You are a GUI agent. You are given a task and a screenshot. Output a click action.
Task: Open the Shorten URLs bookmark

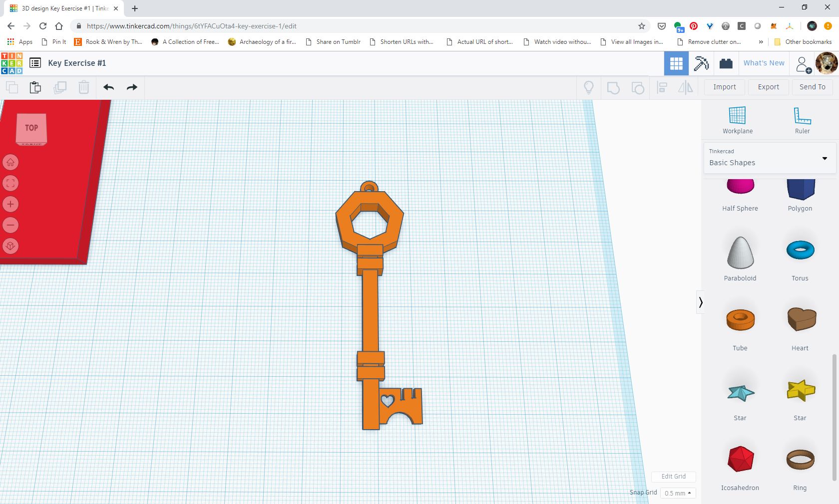point(403,42)
